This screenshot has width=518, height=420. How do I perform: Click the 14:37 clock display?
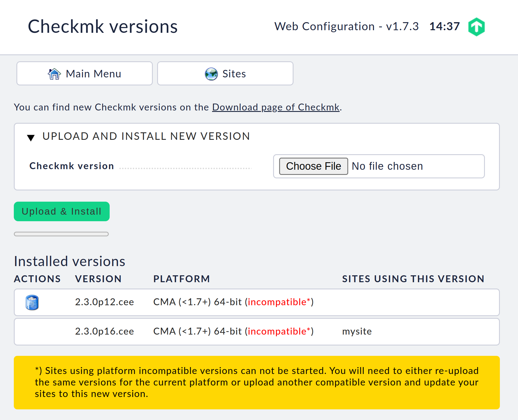coord(445,26)
